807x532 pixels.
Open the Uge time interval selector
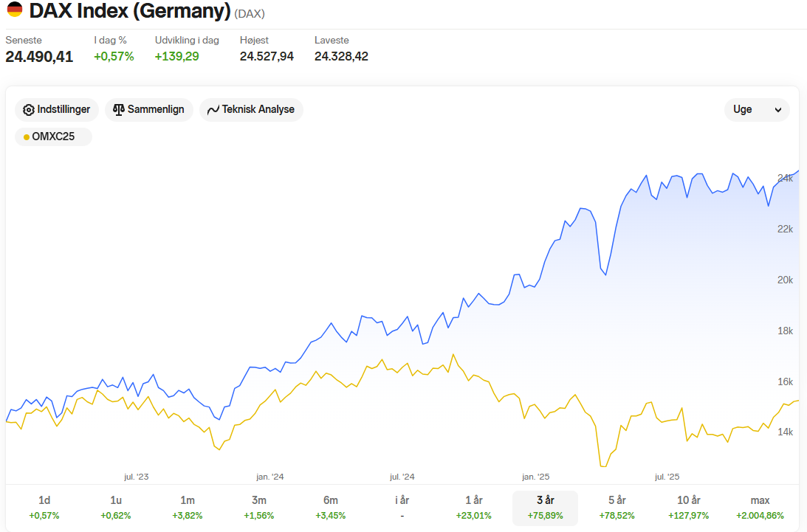click(757, 110)
